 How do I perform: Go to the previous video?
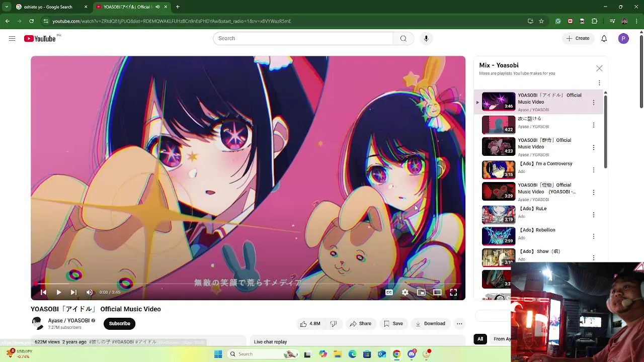coord(43,292)
